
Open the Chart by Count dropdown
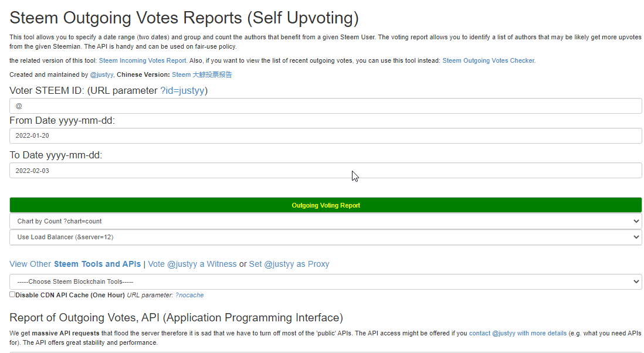point(326,221)
